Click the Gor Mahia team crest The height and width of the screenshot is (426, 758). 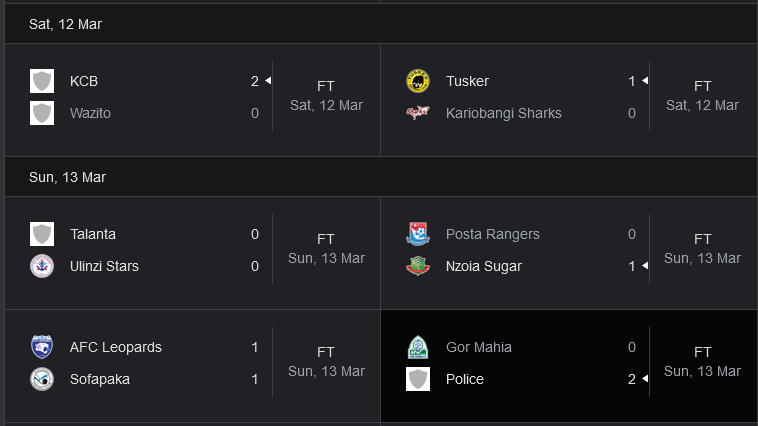coord(418,347)
